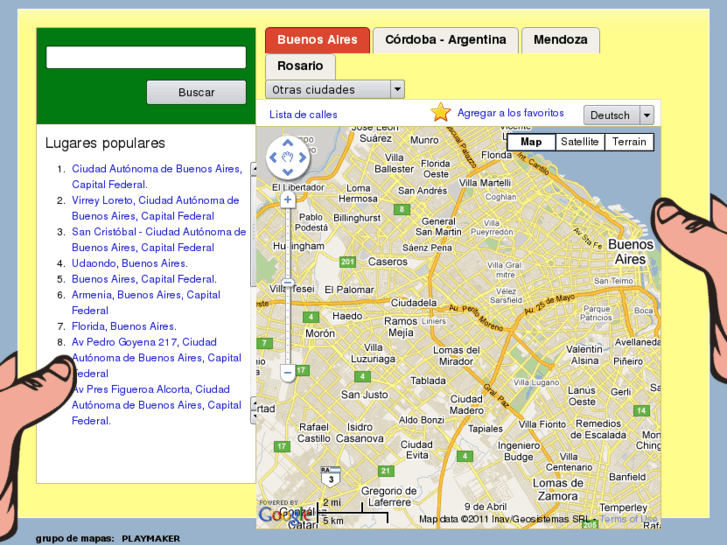This screenshot has width=727, height=545.
Task: Click PLAYMAKER text at bottom
Action: tap(151, 539)
